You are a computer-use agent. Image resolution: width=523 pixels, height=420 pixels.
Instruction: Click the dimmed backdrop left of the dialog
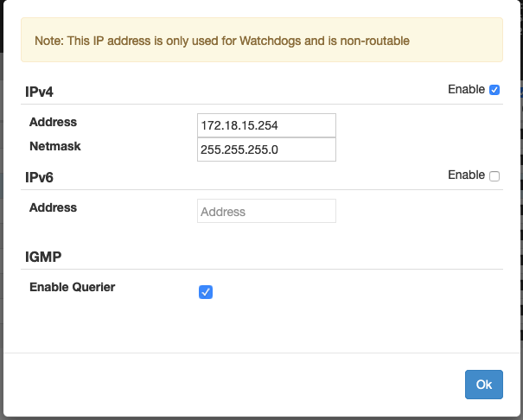2,216
